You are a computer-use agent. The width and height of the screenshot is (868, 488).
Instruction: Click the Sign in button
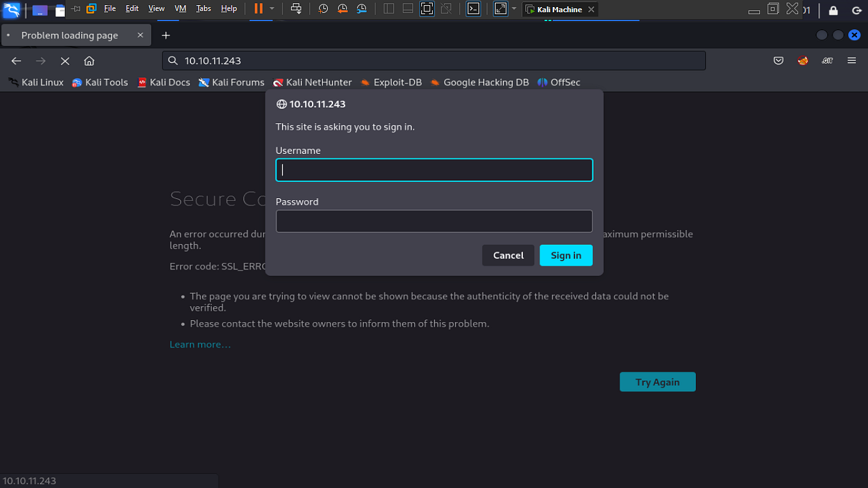pyautogui.click(x=566, y=255)
